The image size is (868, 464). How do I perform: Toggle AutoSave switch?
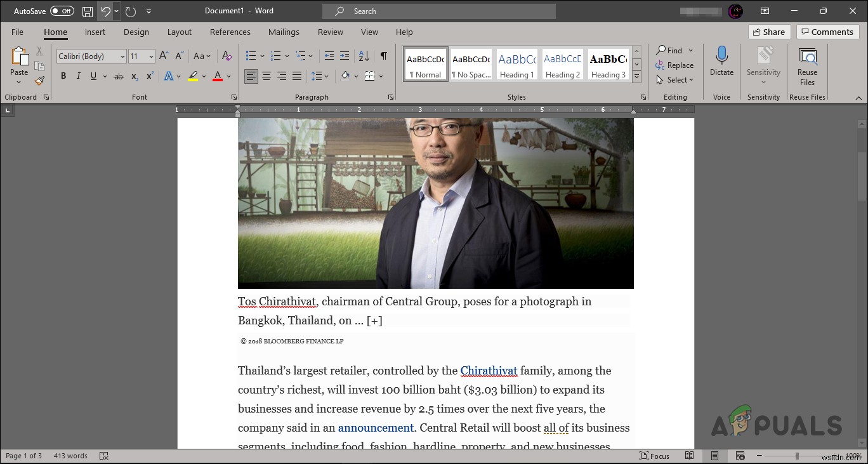pos(62,11)
